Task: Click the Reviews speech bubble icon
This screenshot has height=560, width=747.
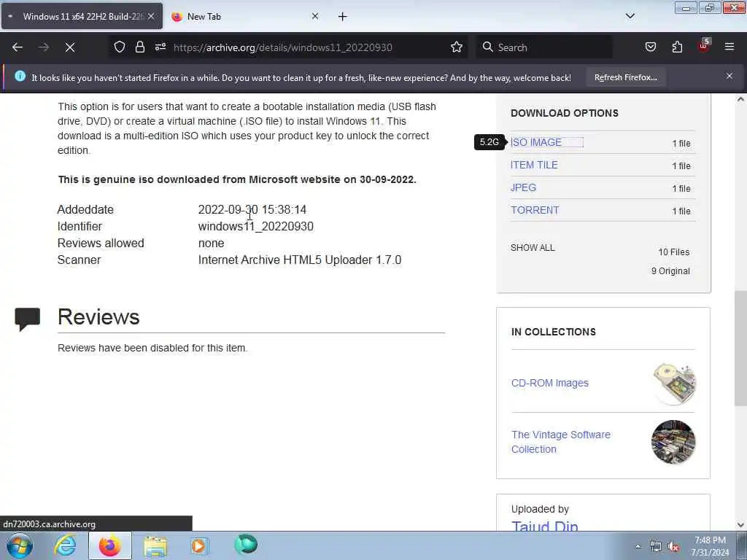Action: 28,319
